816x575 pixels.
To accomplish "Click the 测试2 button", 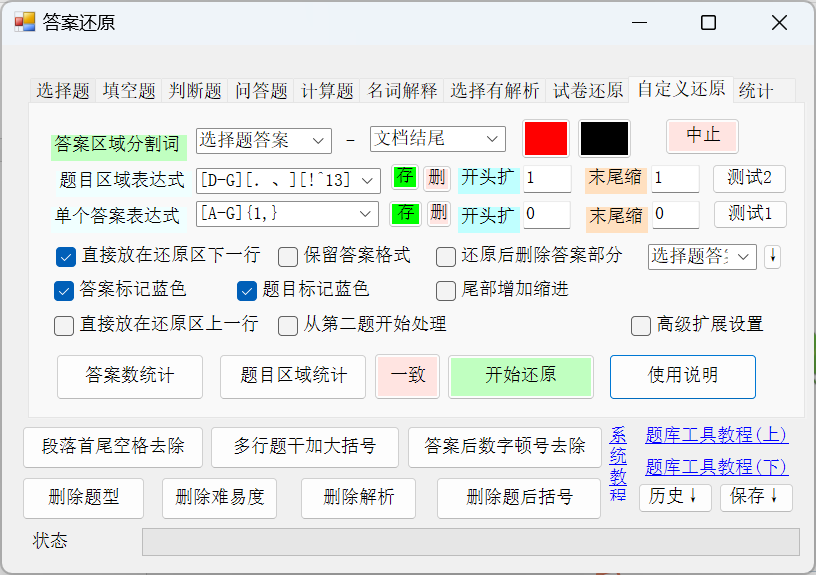I will tap(749, 179).
